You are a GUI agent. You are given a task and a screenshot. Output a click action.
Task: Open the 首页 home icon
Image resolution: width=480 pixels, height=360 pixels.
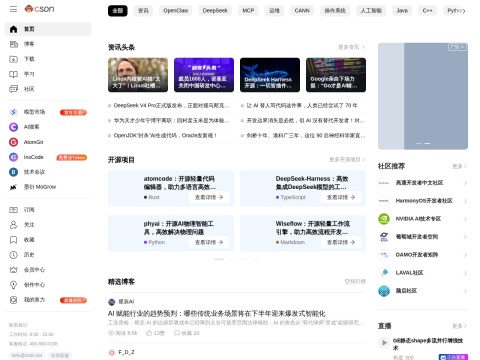pyautogui.click(x=13, y=29)
